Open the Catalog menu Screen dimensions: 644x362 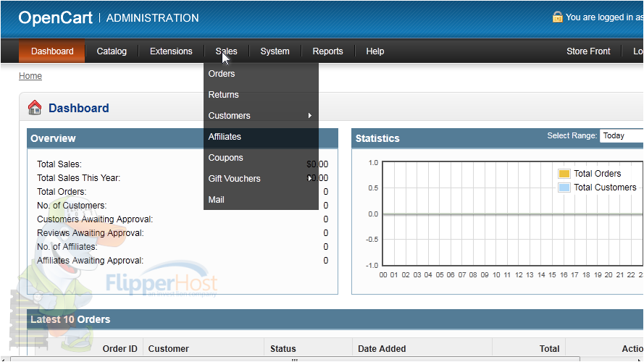pyautogui.click(x=112, y=51)
